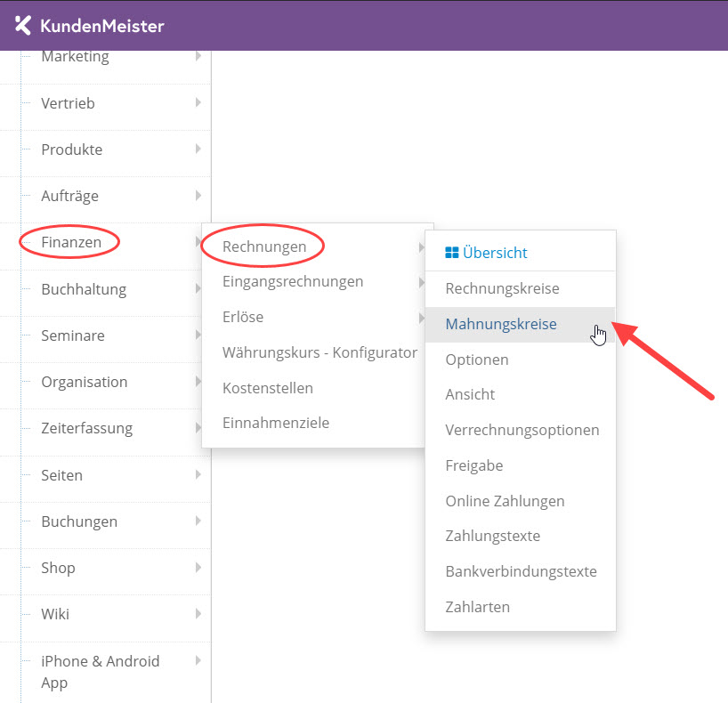This screenshot has height=703, width=728.
Task: Open the Buchhaltung menu item
Action: [84, 289]
